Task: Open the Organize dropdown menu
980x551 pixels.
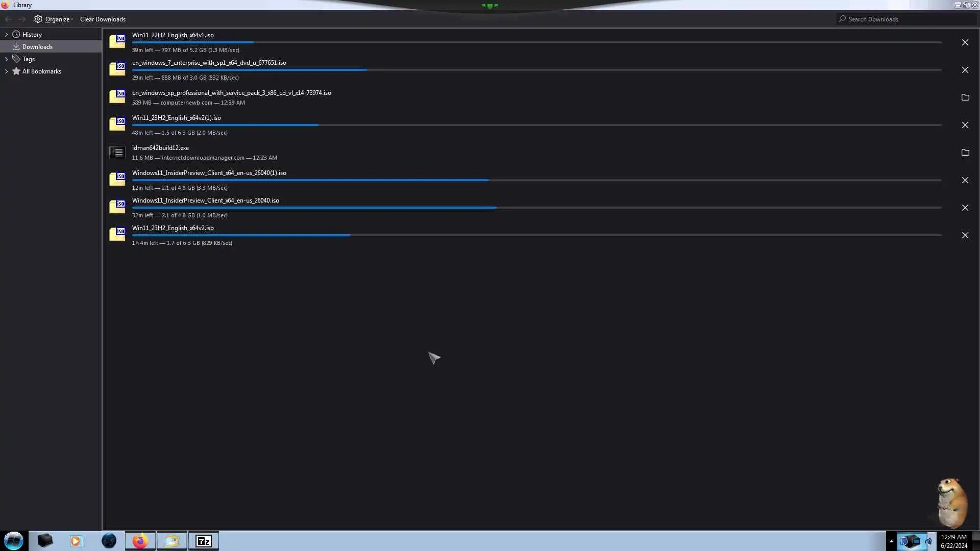Action: point(54,19)
